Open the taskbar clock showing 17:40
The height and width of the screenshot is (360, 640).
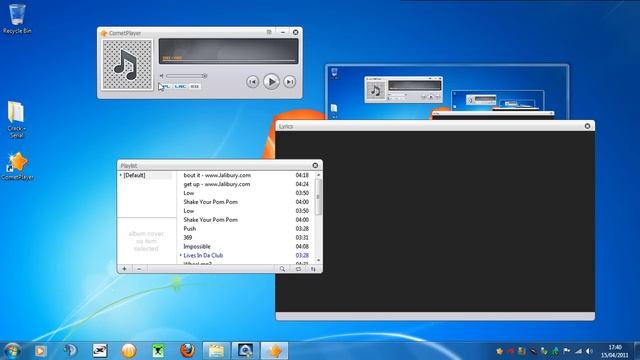pos(615,351)
